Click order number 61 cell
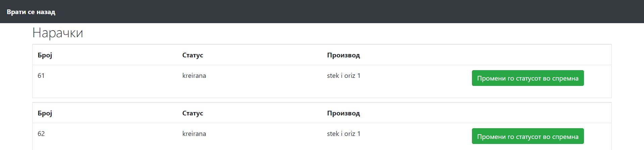 tap(41, 76)
